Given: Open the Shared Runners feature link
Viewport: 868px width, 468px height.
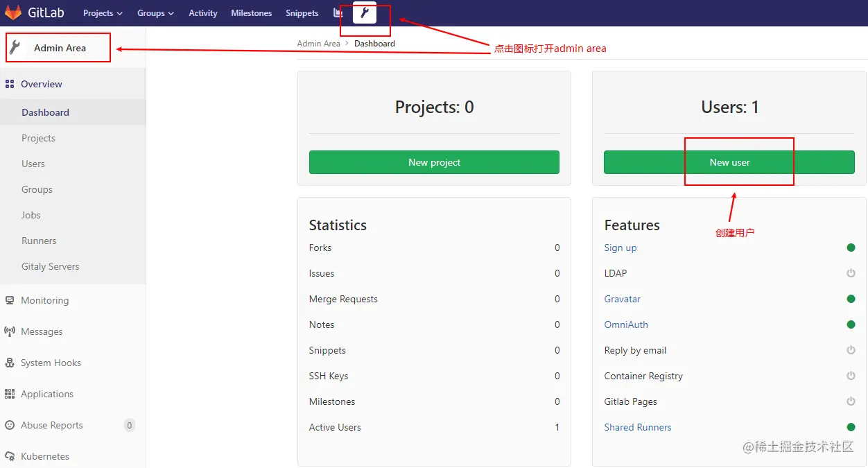Looking at the screenshot, I should [638, 427].
